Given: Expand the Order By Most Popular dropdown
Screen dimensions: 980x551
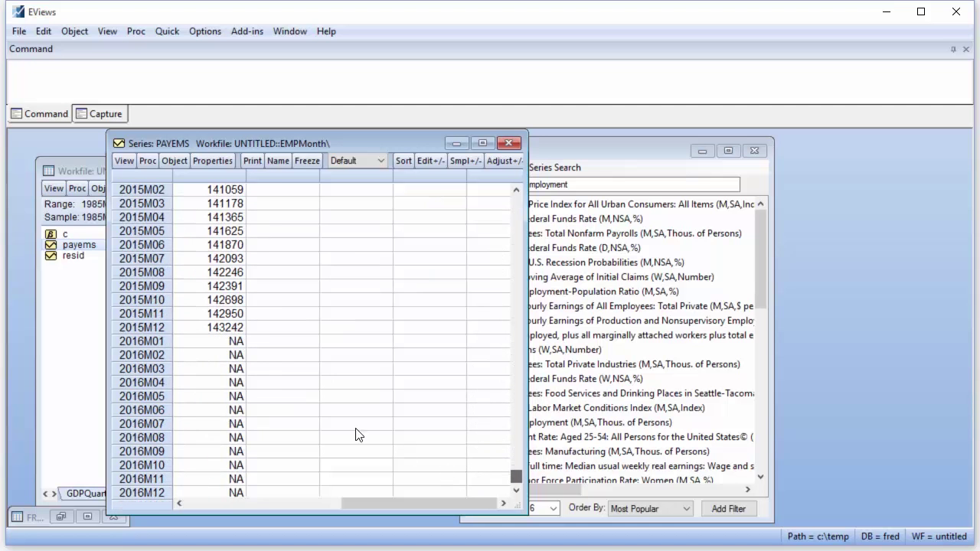Looking at the screenshot, I should click(x=650, y=508).
